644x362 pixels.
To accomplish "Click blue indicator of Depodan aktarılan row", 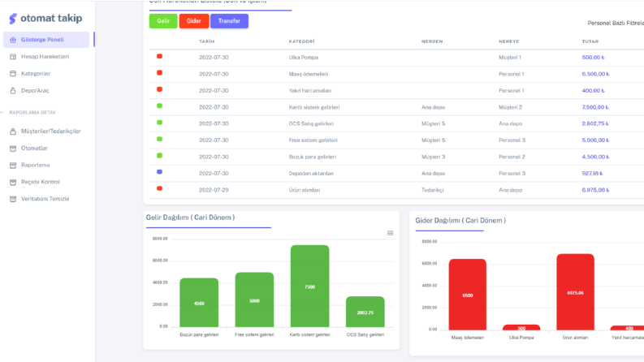I will pyautogui.click(x=159, y=171).
